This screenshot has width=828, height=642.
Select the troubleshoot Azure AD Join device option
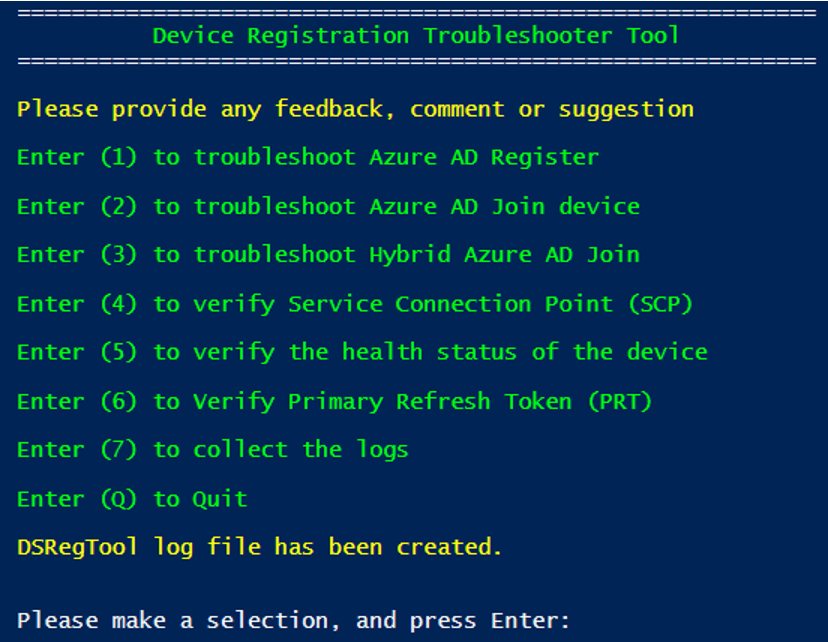coord(328,207)
